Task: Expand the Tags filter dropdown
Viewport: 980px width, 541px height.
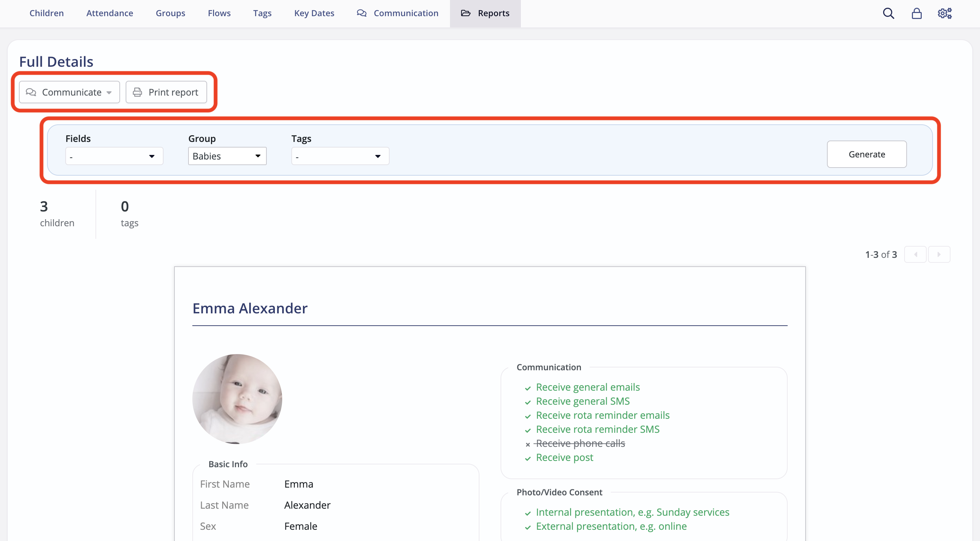Action: click(340, 156)
